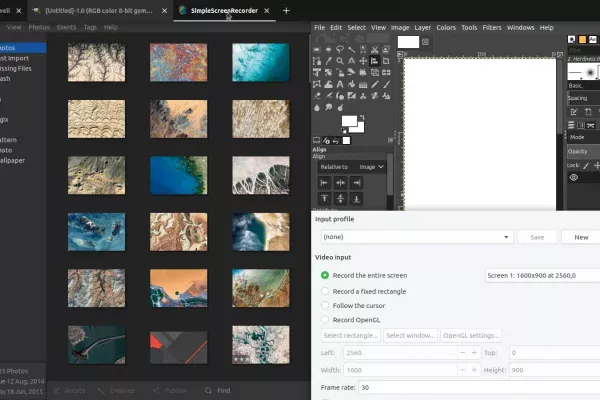This screenshot has width=600, height=400.
Task: Select the highlighted Photos sidebar item
Action: click(23, 48)
